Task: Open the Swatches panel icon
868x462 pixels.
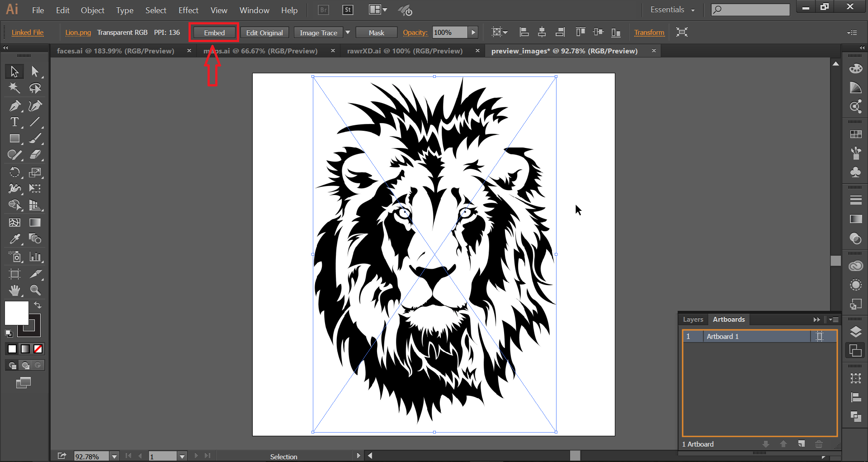Action: coord(855,134)
